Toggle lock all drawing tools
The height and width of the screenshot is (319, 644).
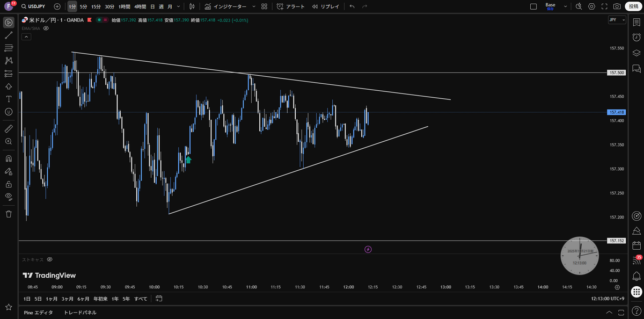click(9, 184)
